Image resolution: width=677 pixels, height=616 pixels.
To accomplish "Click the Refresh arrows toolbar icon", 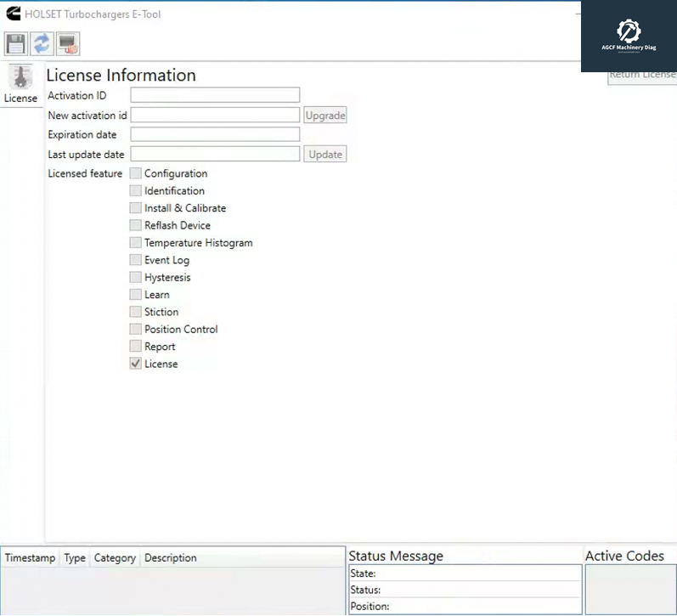I will pyautogui.click(x=42, y=43).
